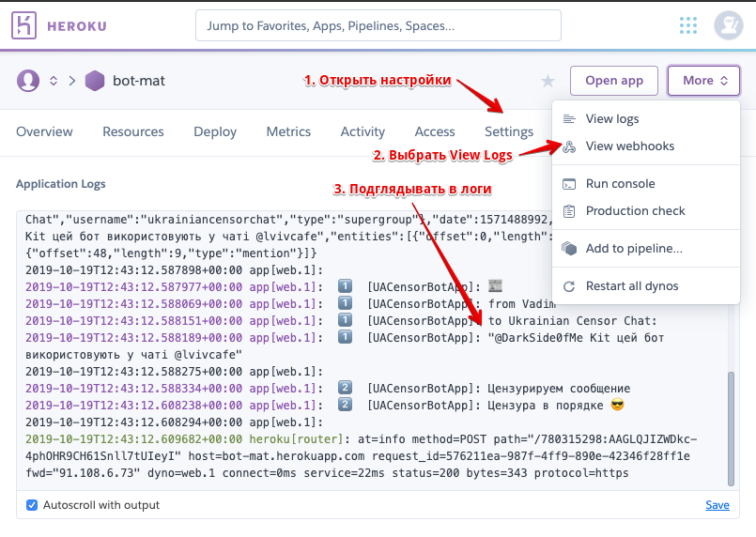Click the '@DarkSide0fMe' log message line
This screenshot has width=756, height=537.
345,338
